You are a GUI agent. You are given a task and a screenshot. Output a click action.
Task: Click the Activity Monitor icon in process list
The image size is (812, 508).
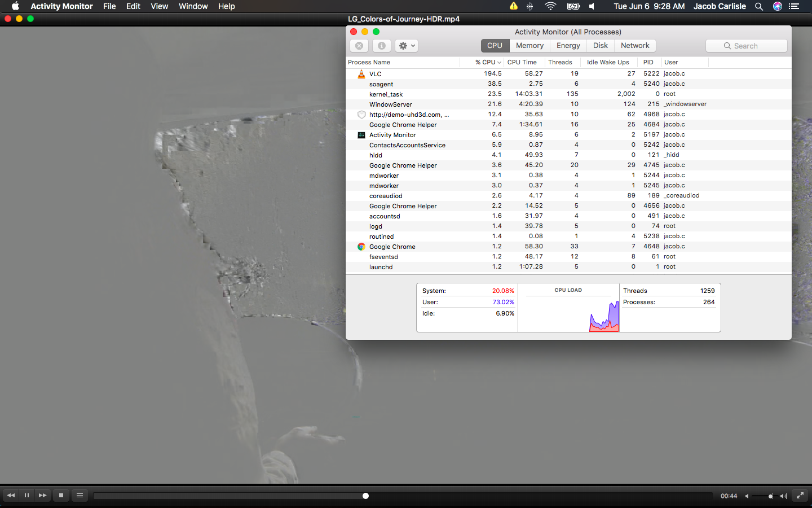[x=361, y=135]
